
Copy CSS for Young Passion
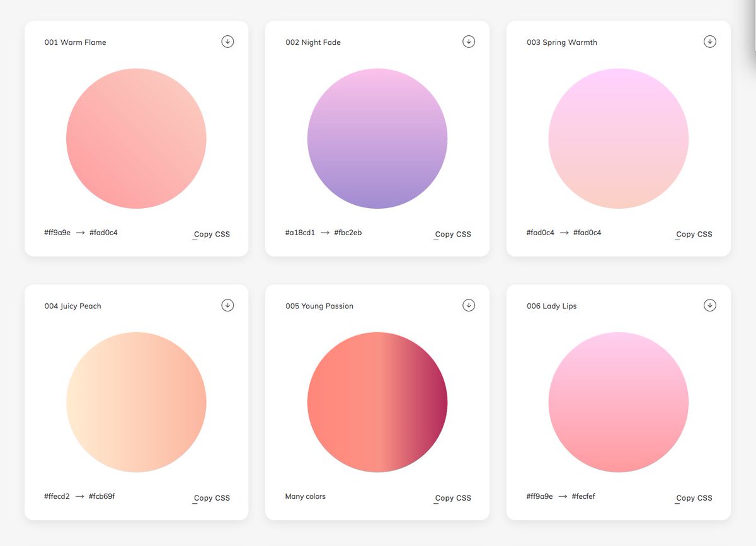[x=453, y=497]
